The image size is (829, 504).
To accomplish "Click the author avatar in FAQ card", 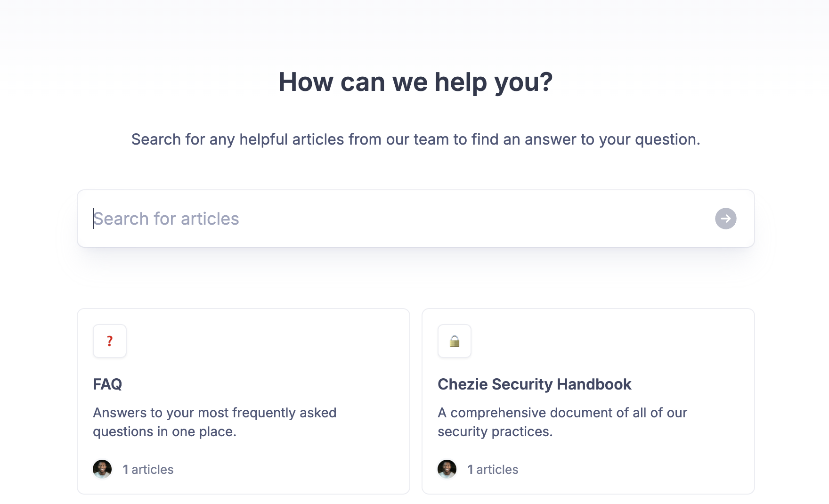I will (102, 469).
